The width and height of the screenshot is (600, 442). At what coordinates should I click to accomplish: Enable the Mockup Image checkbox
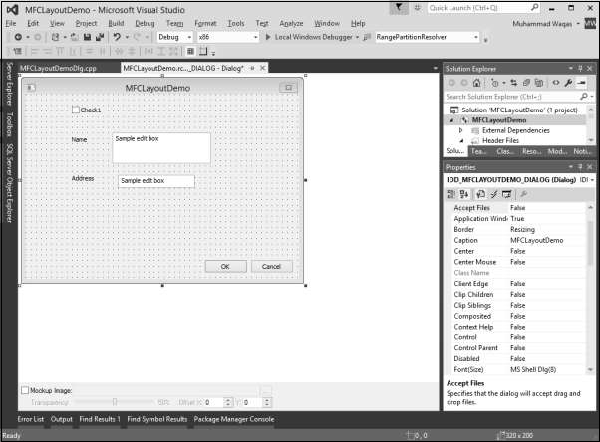click(25, 390)
